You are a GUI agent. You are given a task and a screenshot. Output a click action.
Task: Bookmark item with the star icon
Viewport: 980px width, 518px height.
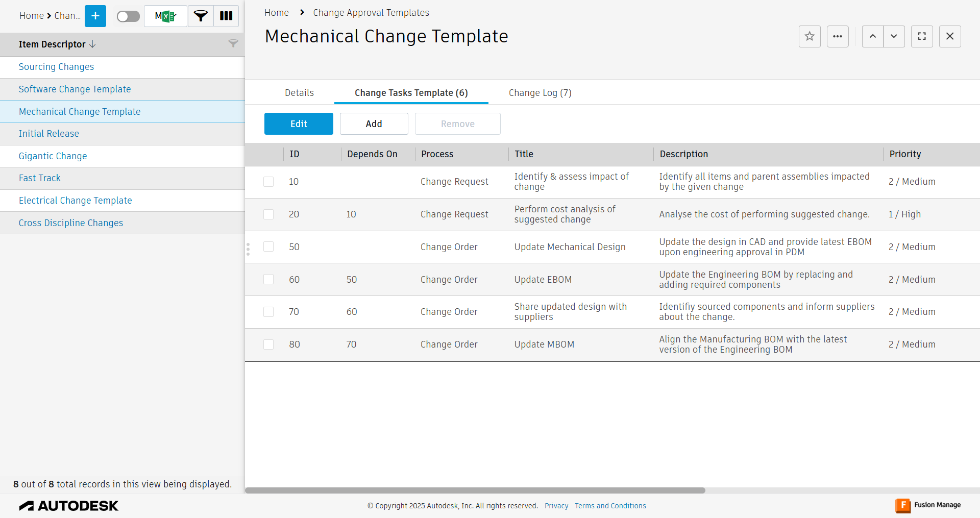810,36
